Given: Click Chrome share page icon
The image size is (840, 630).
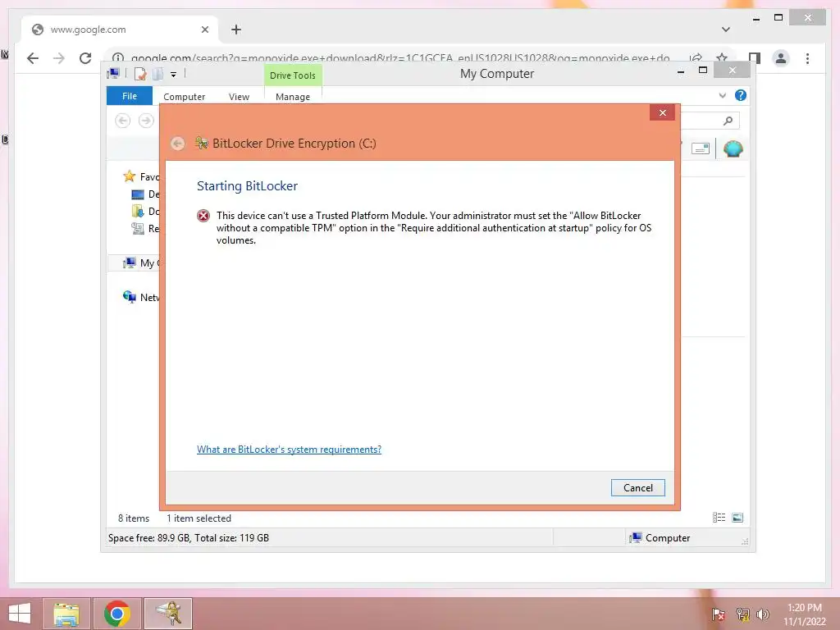Looking at the screenshot, I should tap(696, 58).
